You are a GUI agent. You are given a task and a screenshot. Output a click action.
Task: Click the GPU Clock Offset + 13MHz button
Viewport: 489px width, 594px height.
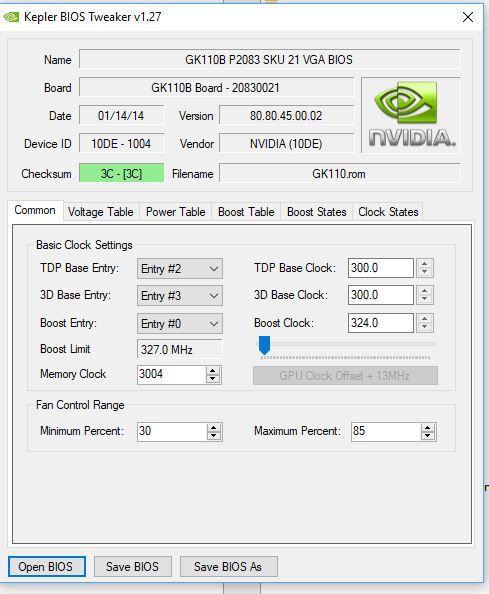[345, 376]
